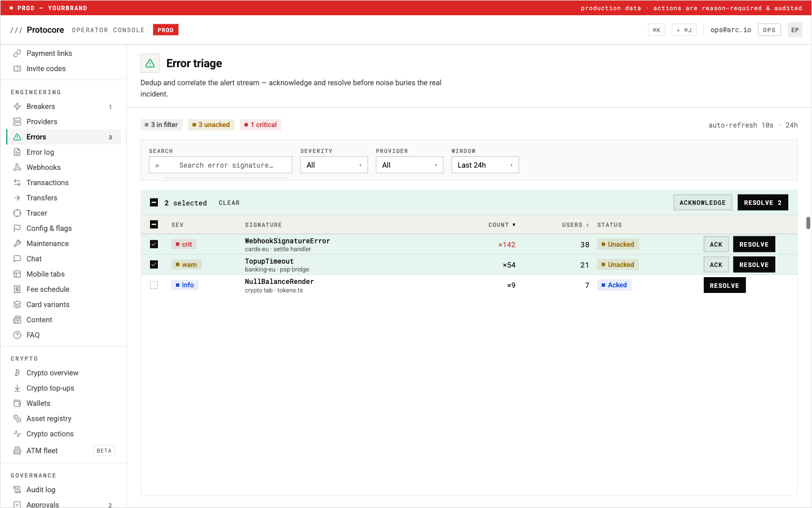Click the Card variants layers icon
812x508 pixels.
17,305
